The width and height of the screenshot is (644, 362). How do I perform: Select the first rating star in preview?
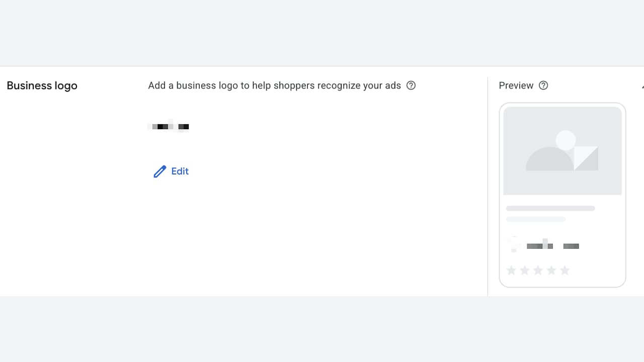[511, 270]
